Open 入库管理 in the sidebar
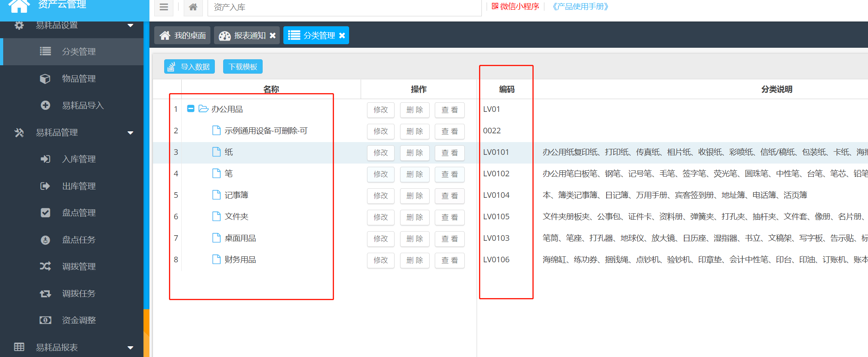The width and height of the screenshot is (868, 357). 72,159
